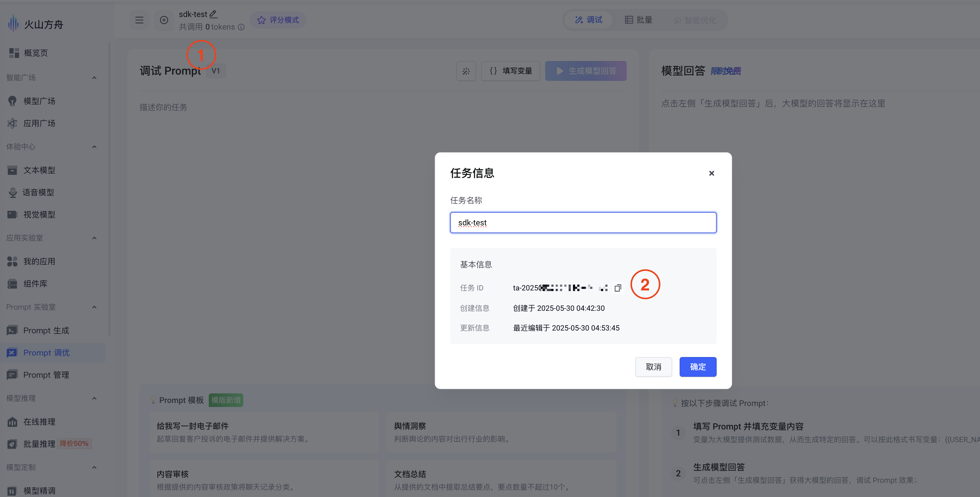Image resolution: width=980 pixels, height=497 pixels.
Task: Select the 给我写一封电子邮件 template card
Action: 264,432
